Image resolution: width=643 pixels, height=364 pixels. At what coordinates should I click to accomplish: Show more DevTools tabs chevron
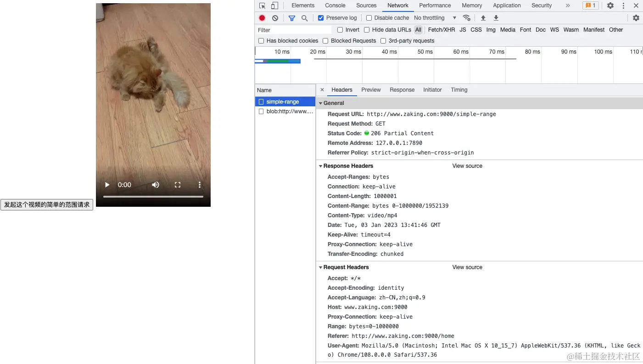point(568,6)
